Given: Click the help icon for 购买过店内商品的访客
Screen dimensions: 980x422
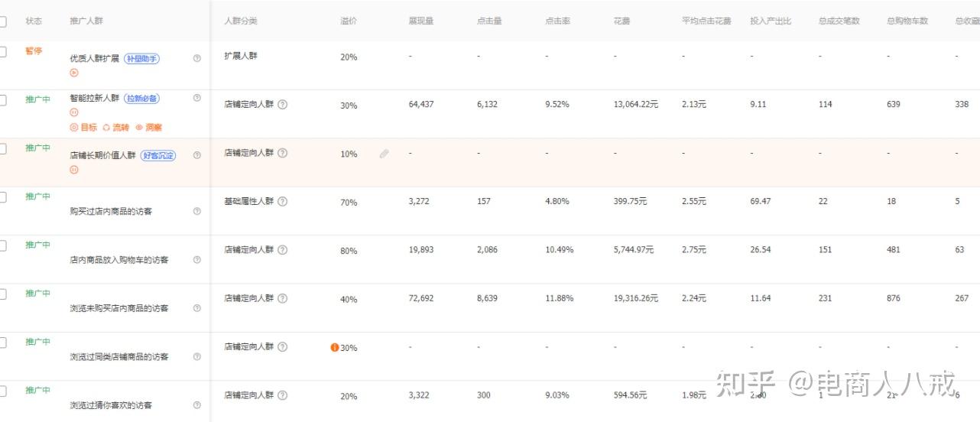Looking at the screenshot, I should coord(197,211).
